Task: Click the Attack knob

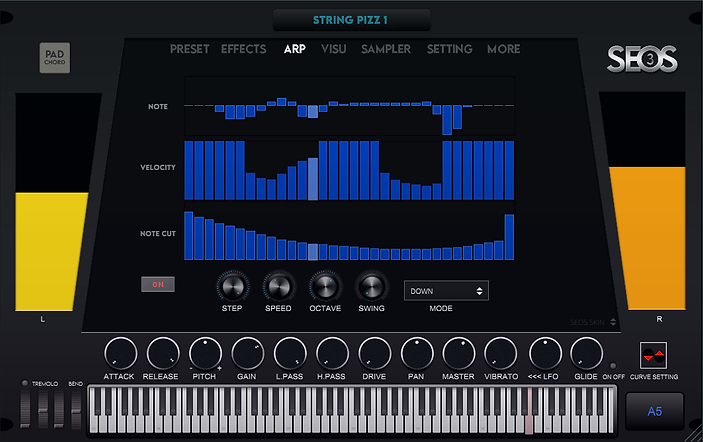Action: 119,353
